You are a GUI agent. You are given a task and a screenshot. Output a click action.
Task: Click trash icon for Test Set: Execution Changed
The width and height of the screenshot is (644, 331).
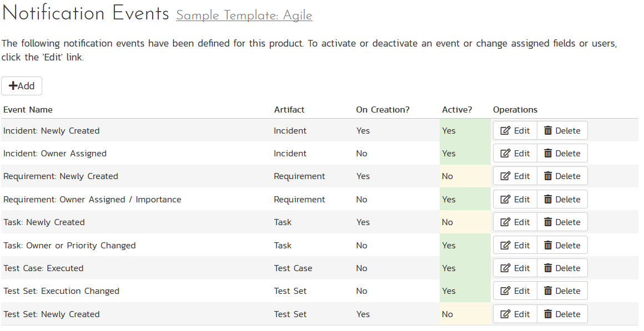[548, 291]
